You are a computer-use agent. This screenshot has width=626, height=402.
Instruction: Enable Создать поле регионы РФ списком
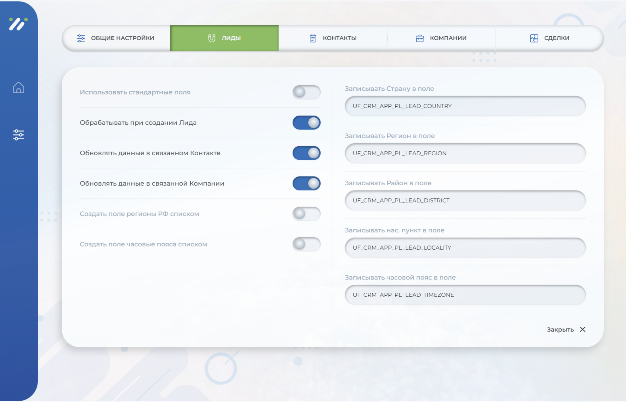(306, 213)
